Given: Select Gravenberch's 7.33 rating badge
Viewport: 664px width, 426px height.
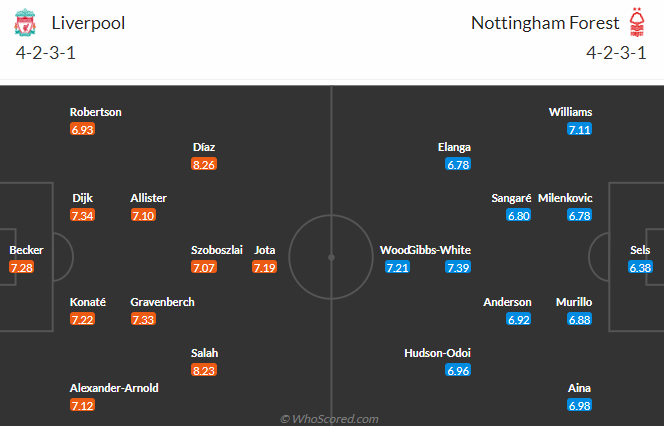Looking at the screenshot, I should coord(143,319).
